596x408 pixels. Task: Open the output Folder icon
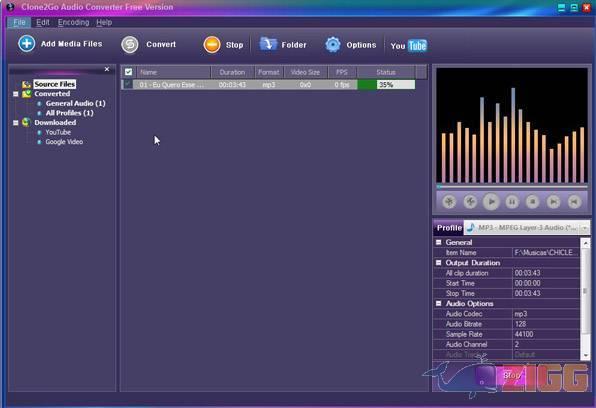click(268, 44)
